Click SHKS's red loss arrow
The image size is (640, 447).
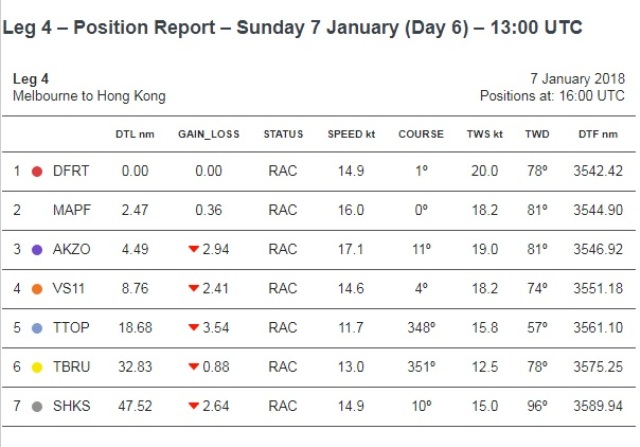(x=193, y=405)
